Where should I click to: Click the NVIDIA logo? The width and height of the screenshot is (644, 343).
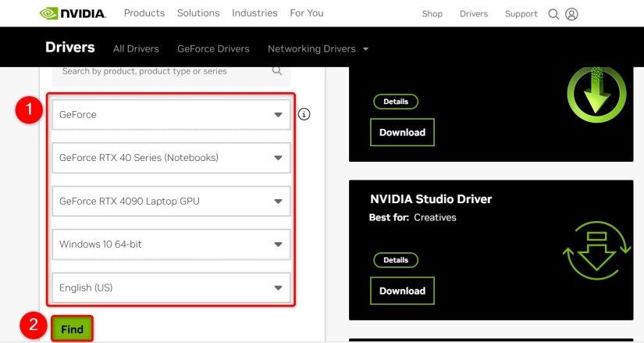click(73, 13)
